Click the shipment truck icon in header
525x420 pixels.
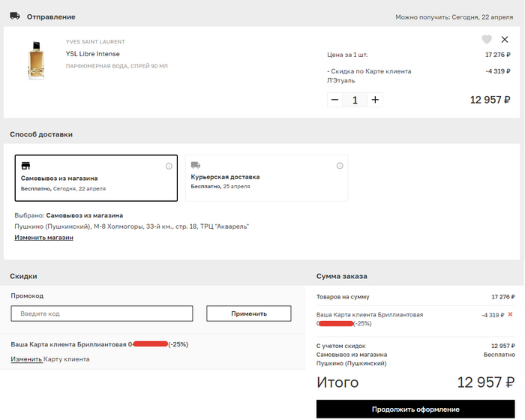click(x=14, y=16)
